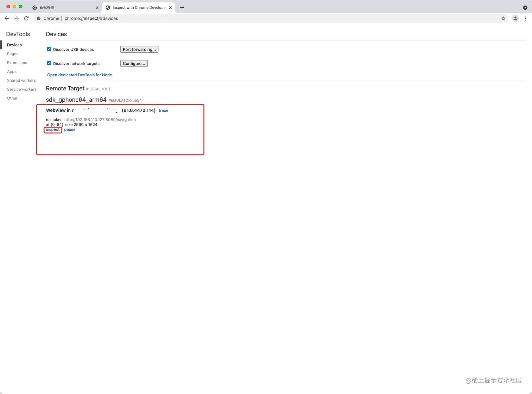Viewport: 532px width, 394px height.
Task: Click the sdk_gphone64_arm64 device name
Action: pos(76,100)
